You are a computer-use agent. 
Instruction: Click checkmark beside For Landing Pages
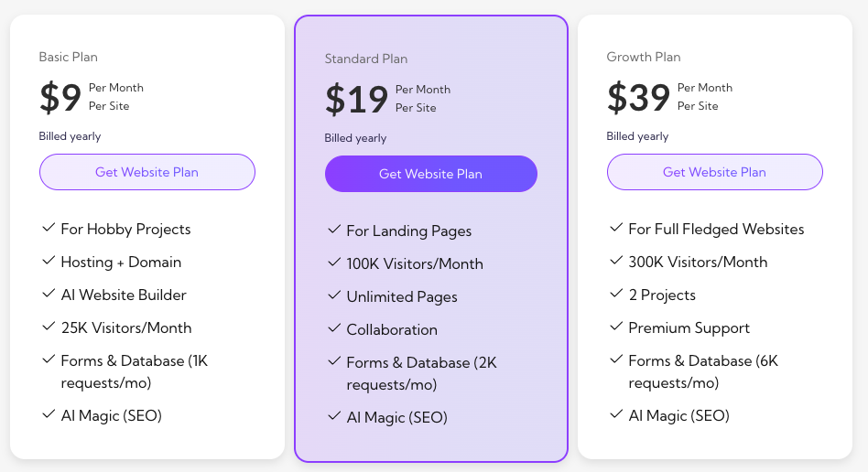point(334,231)
